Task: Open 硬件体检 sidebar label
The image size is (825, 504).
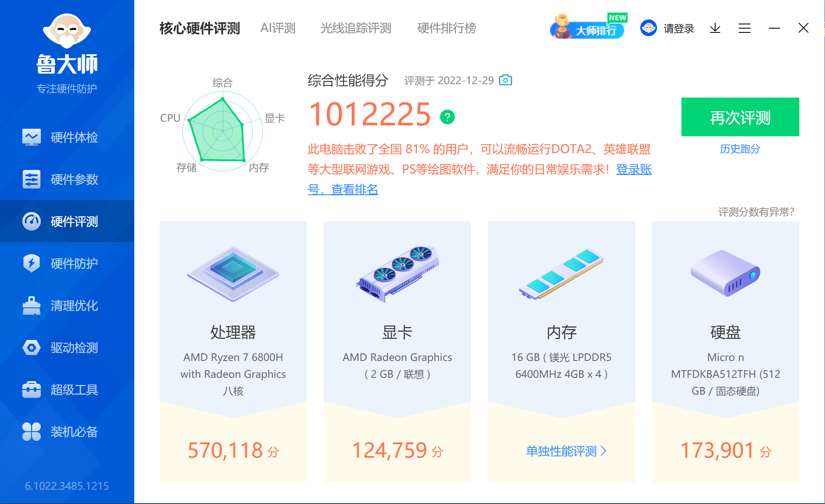Action: pyautogui.click(x=74, y=137)
